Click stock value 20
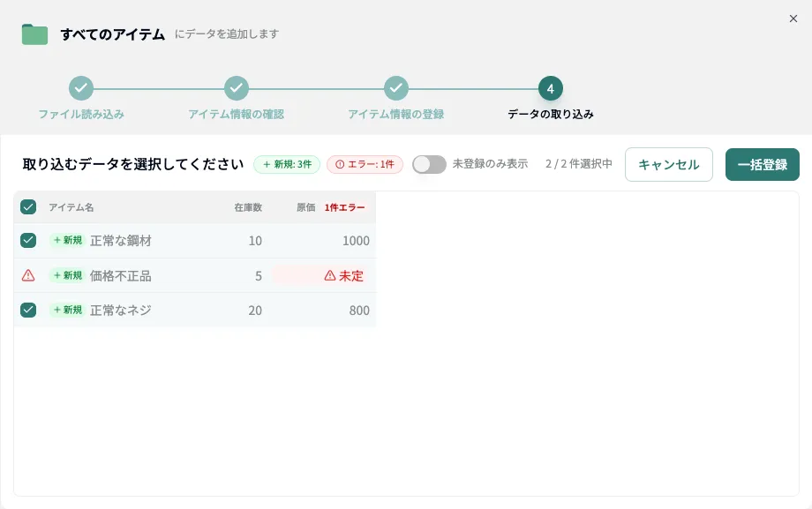The image size is (812, 509). (255, 311)
